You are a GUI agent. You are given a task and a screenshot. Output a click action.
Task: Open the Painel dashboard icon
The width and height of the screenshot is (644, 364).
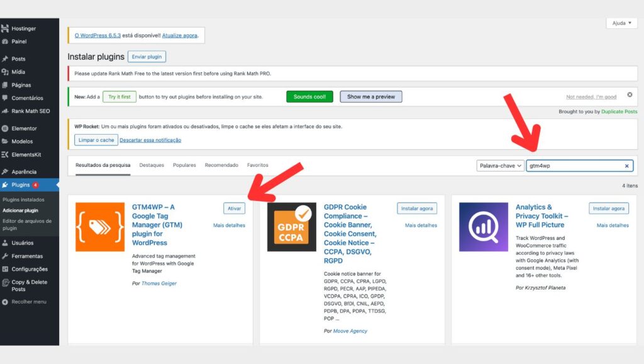6,42
